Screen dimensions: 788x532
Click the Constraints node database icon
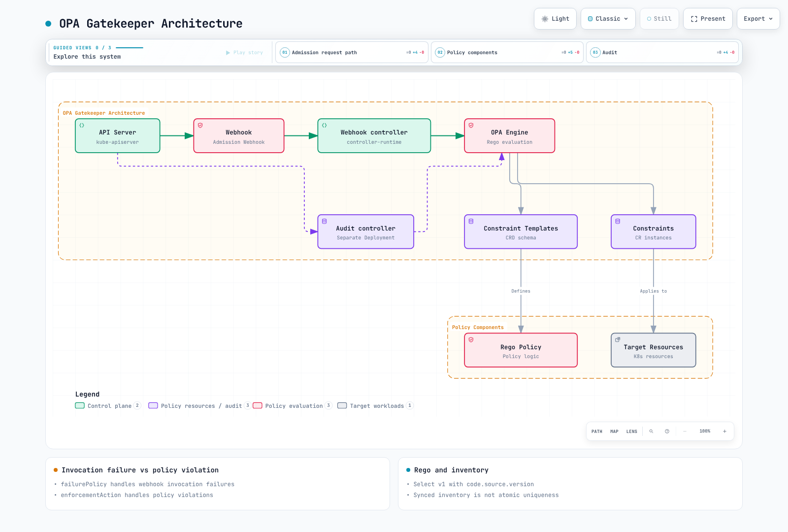click(x=618, y=221)
